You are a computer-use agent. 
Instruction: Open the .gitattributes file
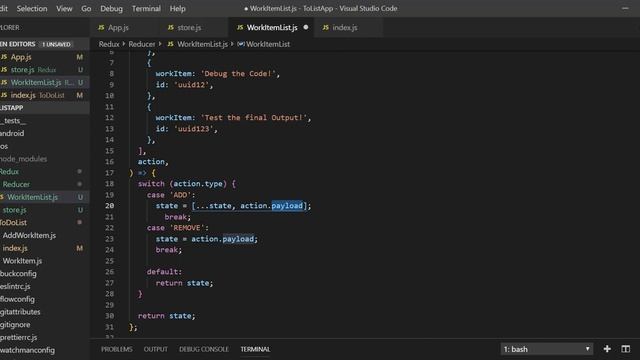point(44,312)
